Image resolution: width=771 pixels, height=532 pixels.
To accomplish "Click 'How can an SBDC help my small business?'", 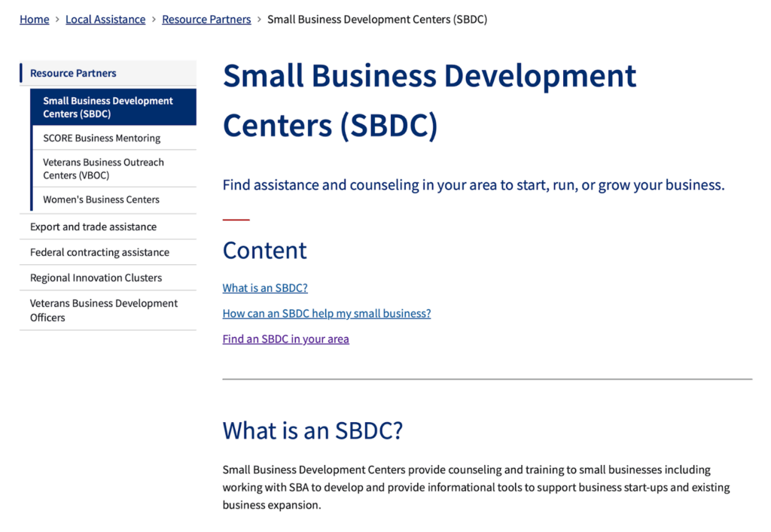I will tap(327, 314).
